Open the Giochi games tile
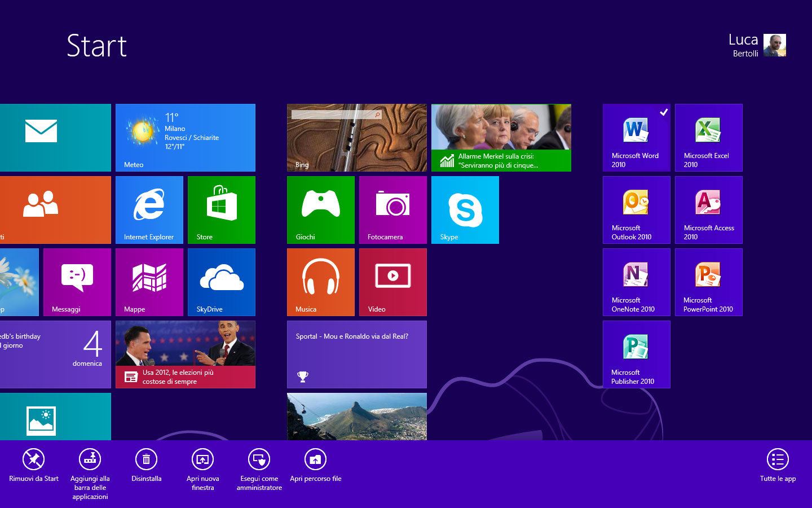 point(321,210)
